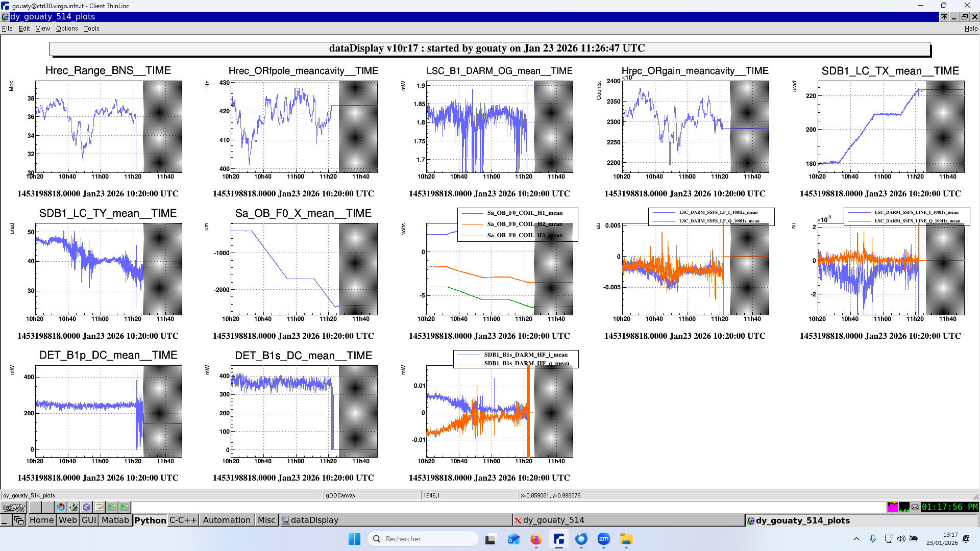Screen dimensions: 980x551
Task: Open Zoom from Windows taskbar
Action: pos(604,539)
